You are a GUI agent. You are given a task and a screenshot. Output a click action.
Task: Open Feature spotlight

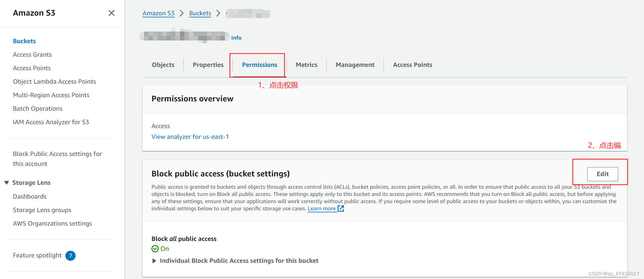[37, 255]
